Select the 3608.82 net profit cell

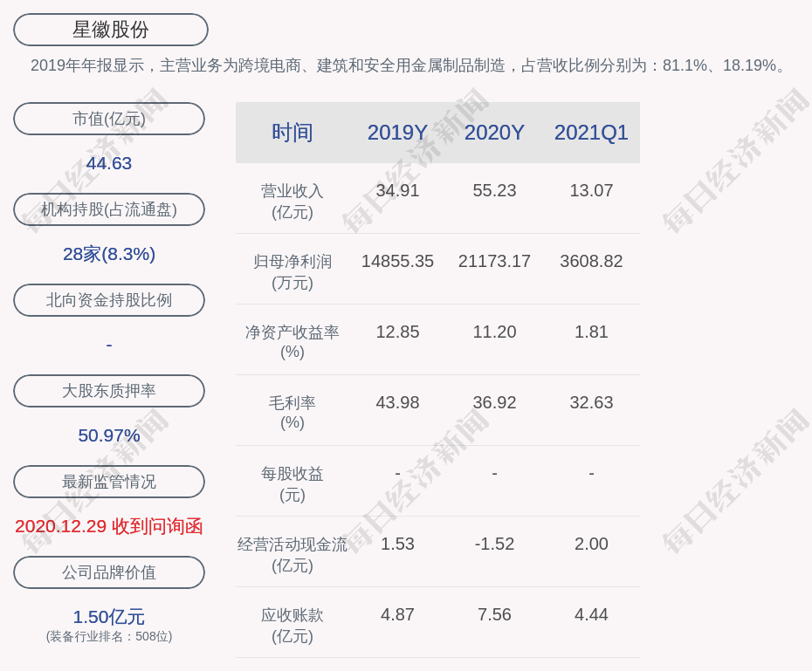click(591, 261)
